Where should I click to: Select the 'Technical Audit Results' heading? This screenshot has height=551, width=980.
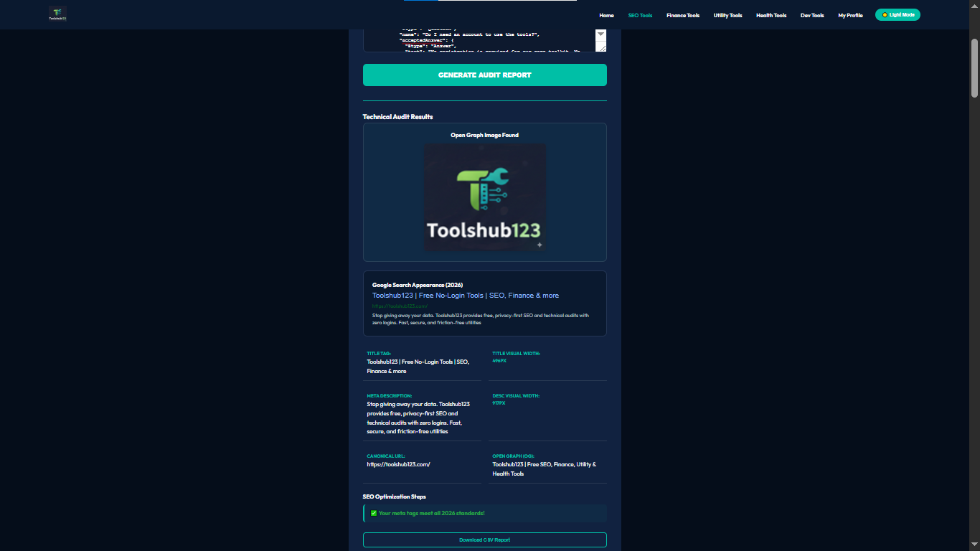coord(398,117)
